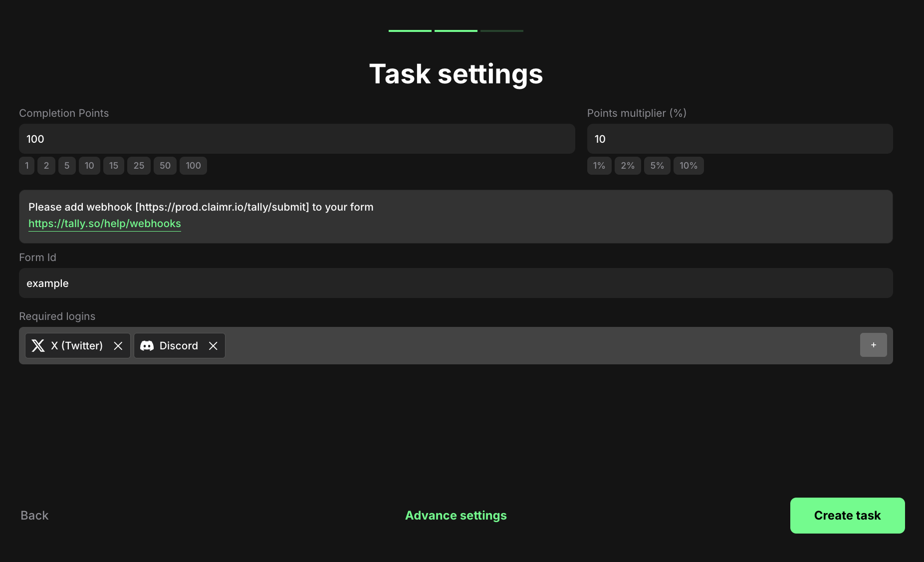Open the tally.so webhooks help link
The height and width of the screenshot is (562, 924).
pos(105,224)
